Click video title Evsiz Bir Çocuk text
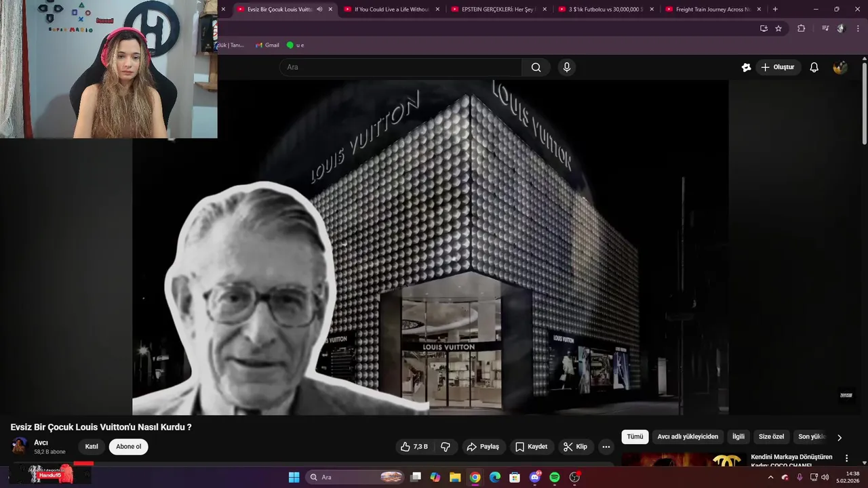 coord(101,427)
